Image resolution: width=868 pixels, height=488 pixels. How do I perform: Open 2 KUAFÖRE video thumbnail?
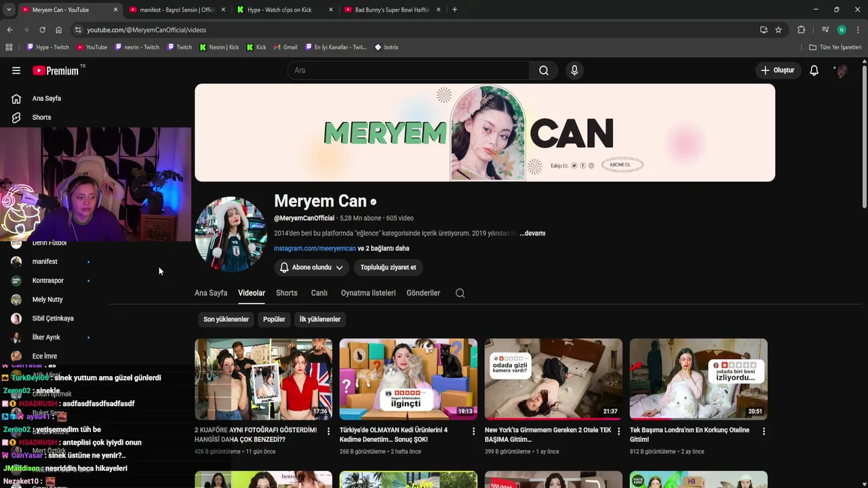point(263,379)
